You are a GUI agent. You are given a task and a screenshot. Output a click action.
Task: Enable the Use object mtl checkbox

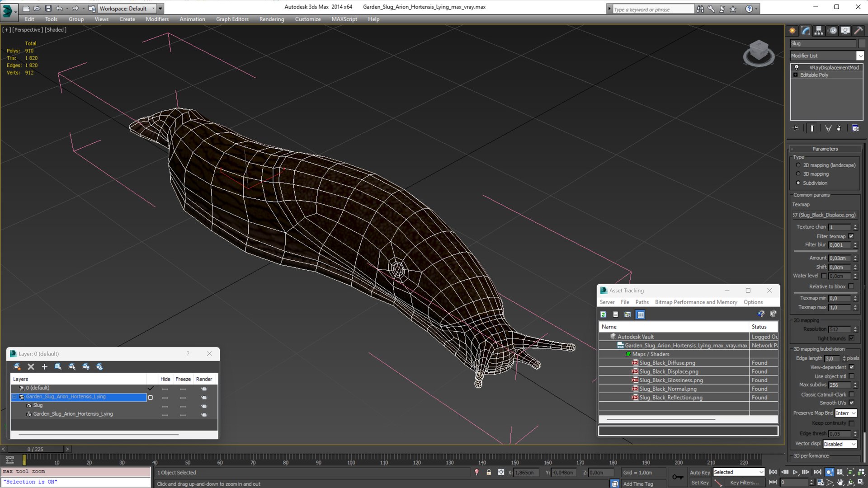(851, 376)
